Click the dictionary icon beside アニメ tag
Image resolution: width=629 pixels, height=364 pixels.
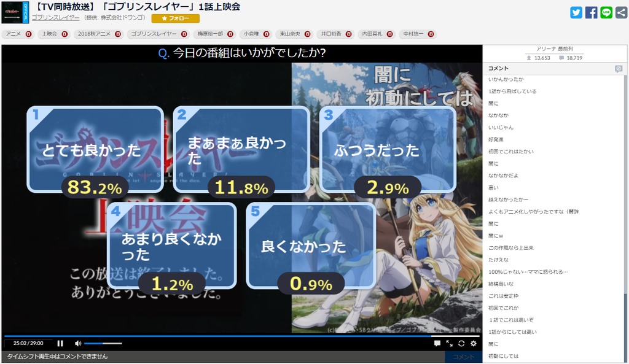pyautogui.click(x=28, y=34)
